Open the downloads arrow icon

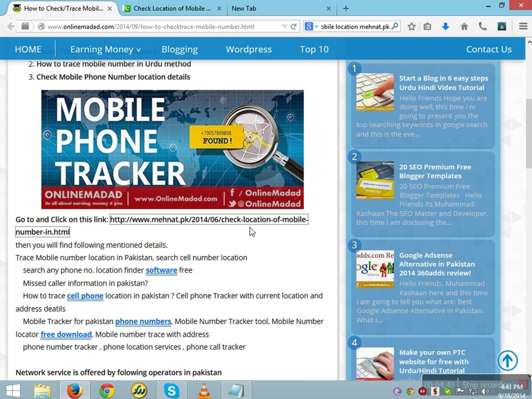pos(446,26)
